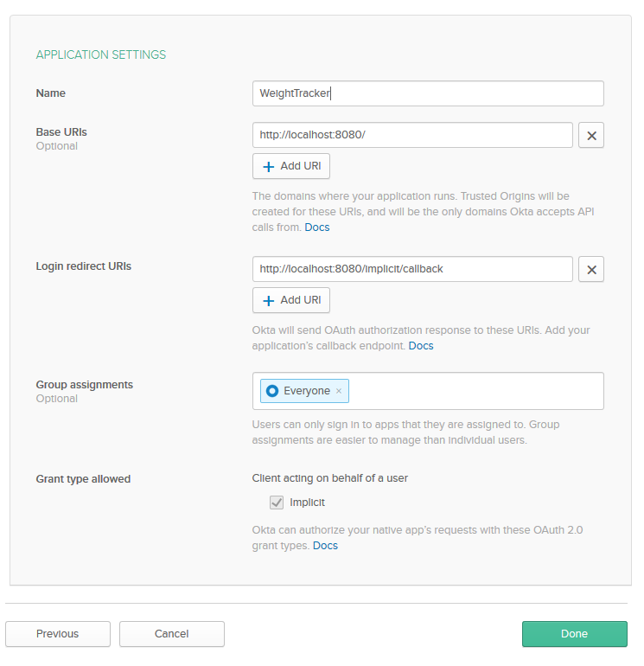This screenshot has width=644, height=666.
Task: Click the Name field label
Action: (x=50, y=93)
